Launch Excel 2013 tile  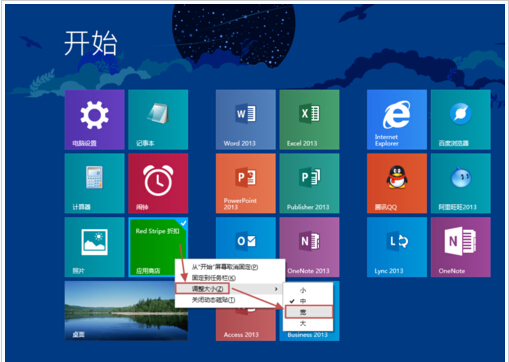(x=309, y=119)
